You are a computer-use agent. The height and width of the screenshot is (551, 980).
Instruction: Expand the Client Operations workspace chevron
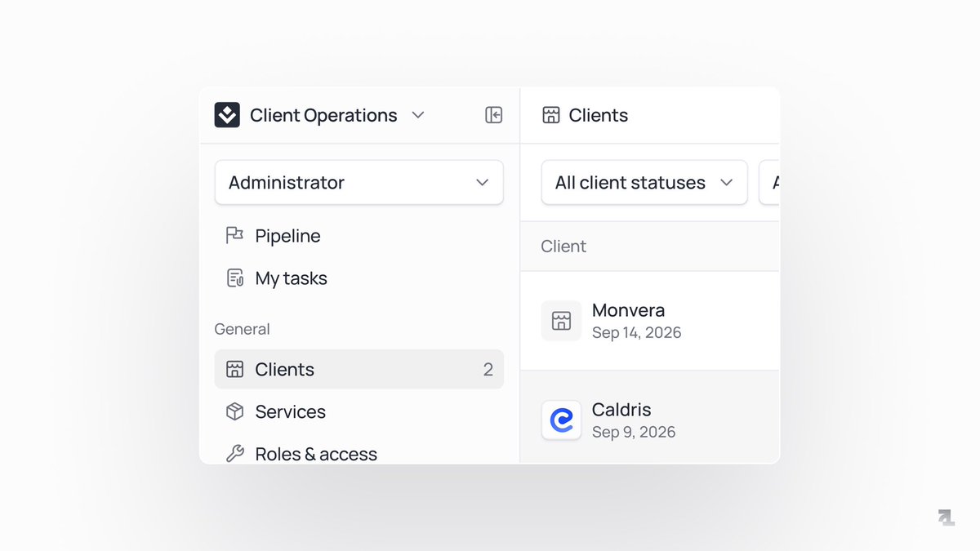(418, 115)
